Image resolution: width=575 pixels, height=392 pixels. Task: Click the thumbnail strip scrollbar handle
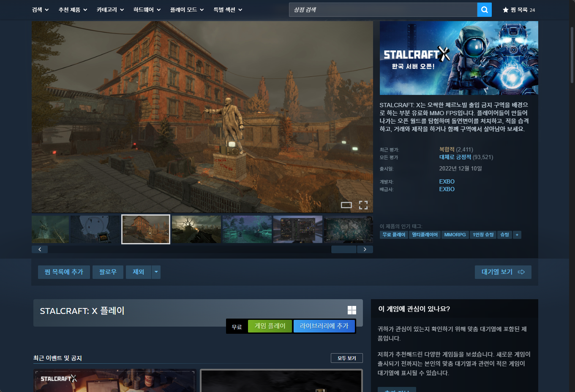344,249
